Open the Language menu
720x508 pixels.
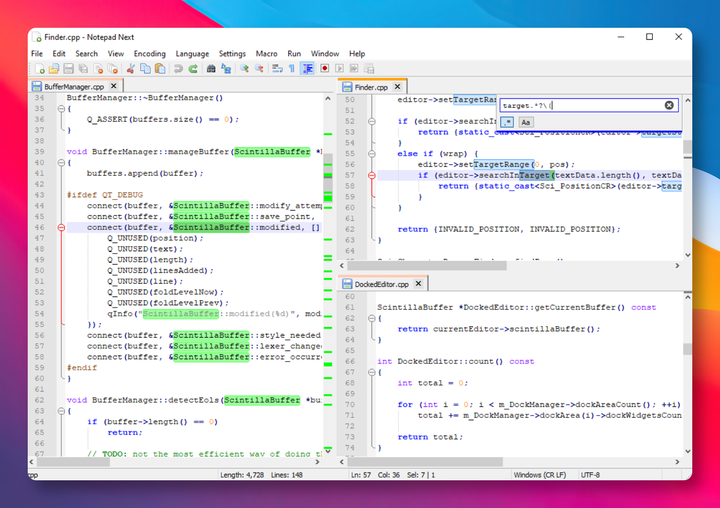[x=192, y=54]
